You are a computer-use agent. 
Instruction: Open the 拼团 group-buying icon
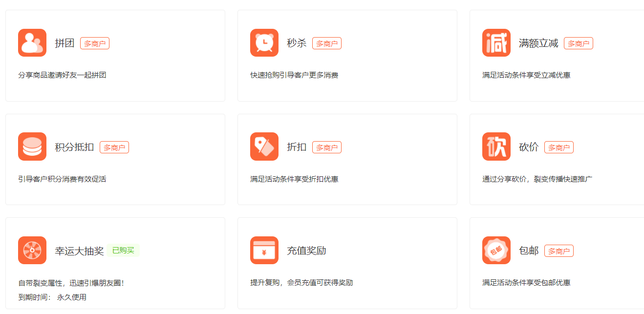(x=32, y=43)
